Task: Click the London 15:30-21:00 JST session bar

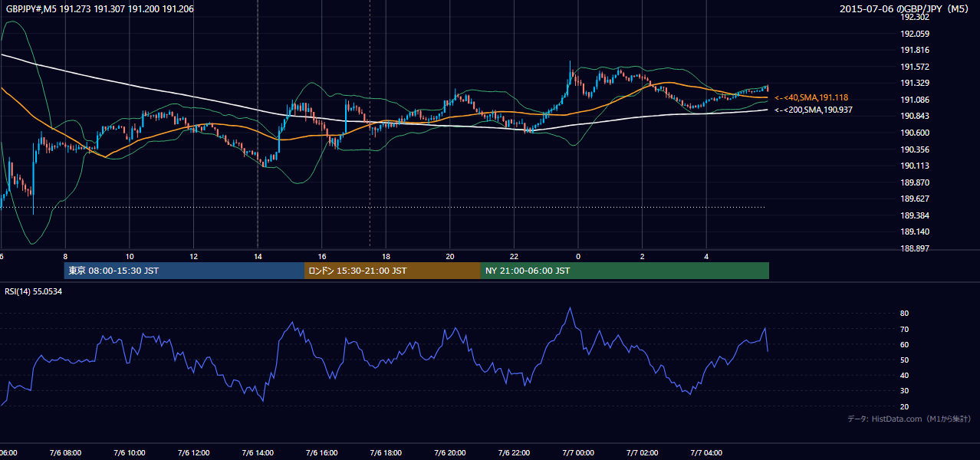Action: tap(393, 271)
